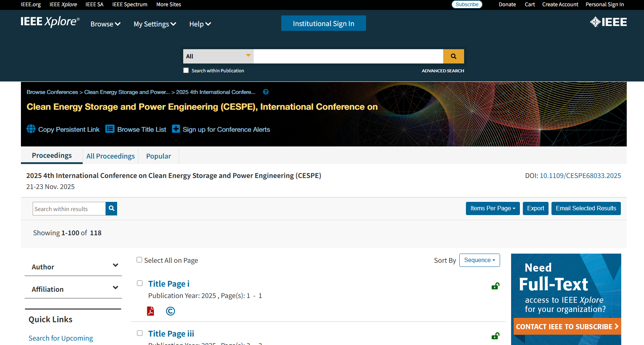Image resolution: width=644 pixels, height=345 pixels.
Task: Open the Donate link
Action: [507, 4]
